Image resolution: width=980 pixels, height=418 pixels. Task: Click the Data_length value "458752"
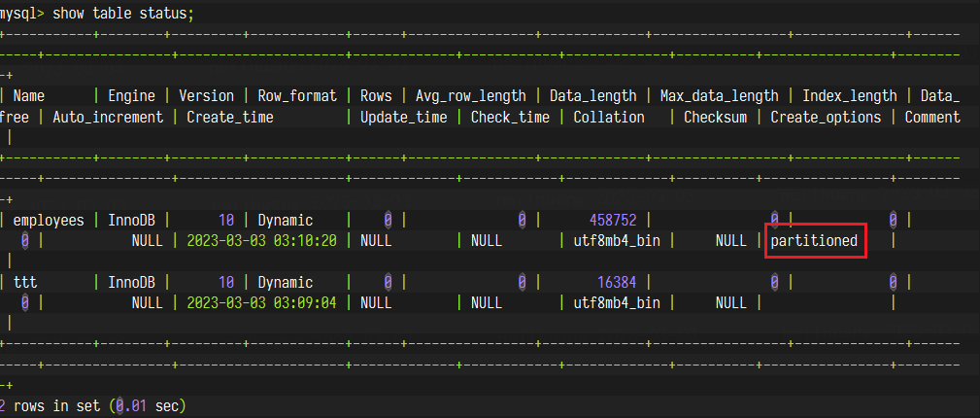(x=613, y=221)
